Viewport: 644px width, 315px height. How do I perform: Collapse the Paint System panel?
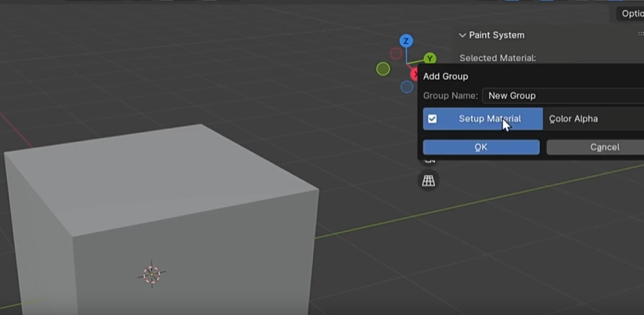pos(462,35)
